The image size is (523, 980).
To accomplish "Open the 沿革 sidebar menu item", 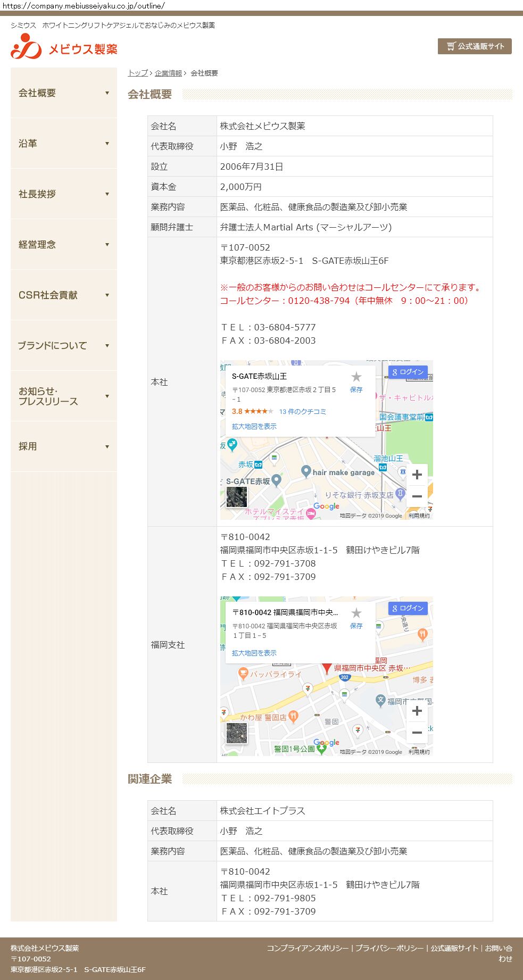I will click(28, 144).
